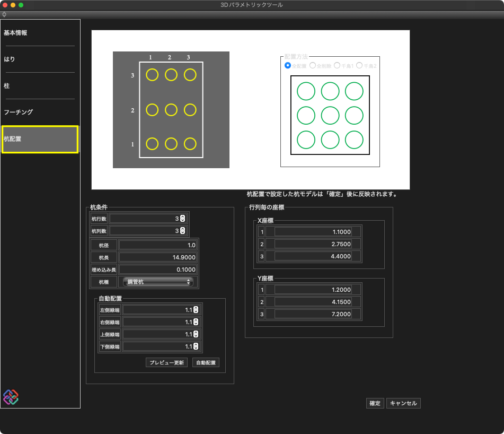Select the 千鳥1 staggered layout option
Image resolution: width=504 pixels, height=434 pixels.
click(x=337, y=65)
